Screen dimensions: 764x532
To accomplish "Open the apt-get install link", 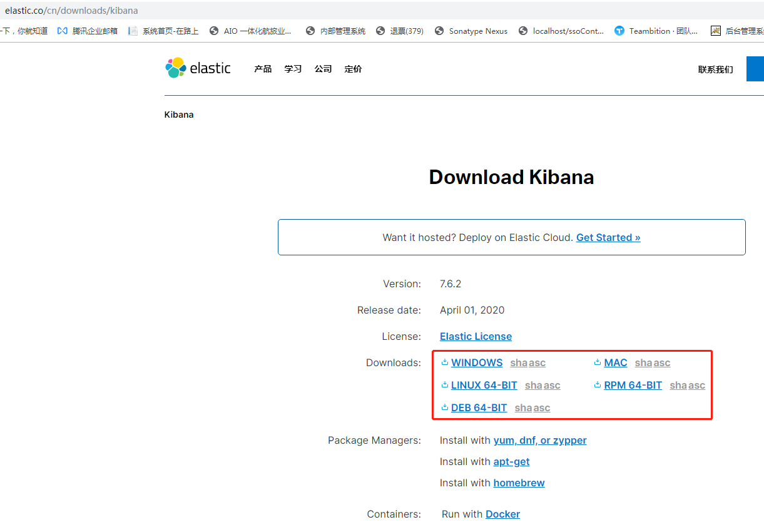I will [x=511, y=461].
